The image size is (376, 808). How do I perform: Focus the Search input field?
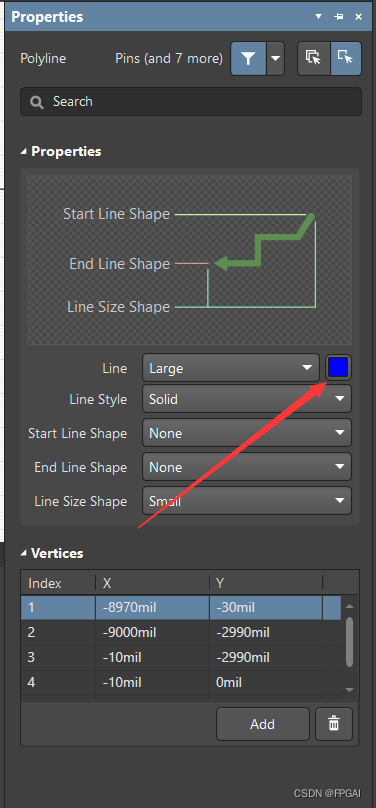click(x=191, y=102)
